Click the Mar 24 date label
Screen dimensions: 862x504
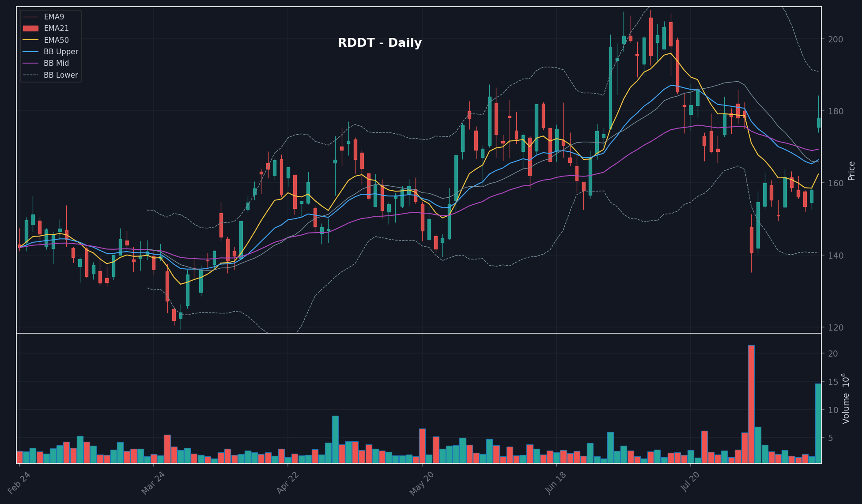pyautogui.click(x=153, y=482)
